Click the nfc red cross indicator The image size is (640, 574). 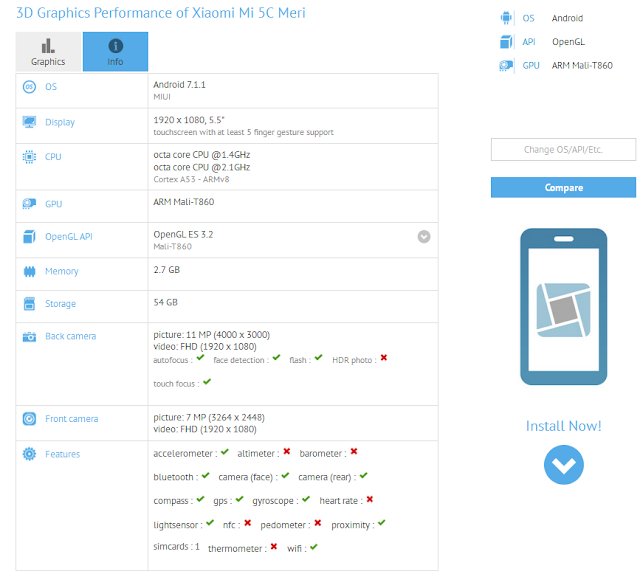tap(247, 523)
